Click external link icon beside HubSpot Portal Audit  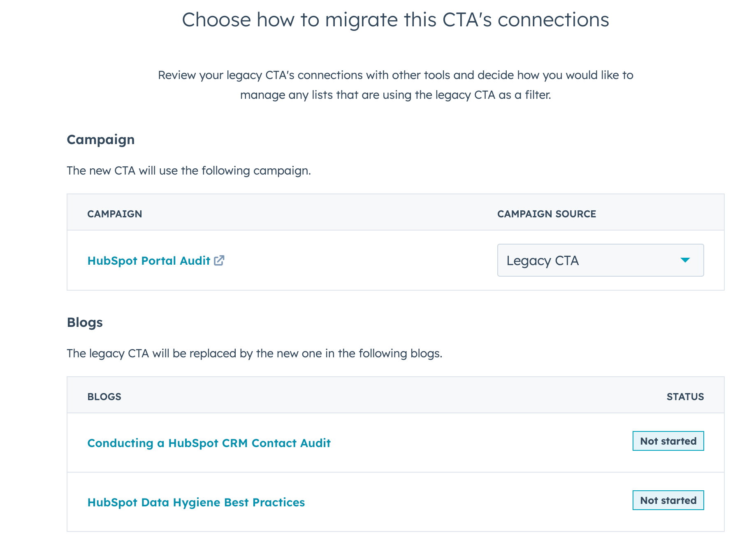[219, 260]
